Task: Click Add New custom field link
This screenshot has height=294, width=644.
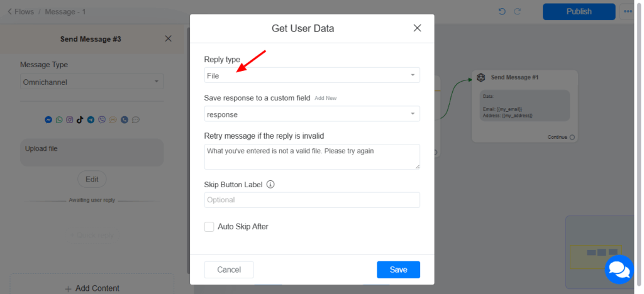Action: pyautogui.click(x=326, y=98)
